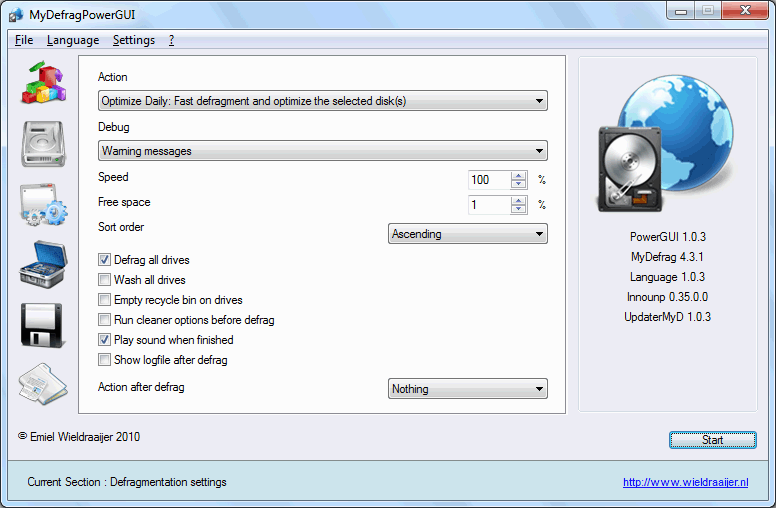This screenshot has height=508, width=776.
Task: Click the Start button
Action: point(713,440)
